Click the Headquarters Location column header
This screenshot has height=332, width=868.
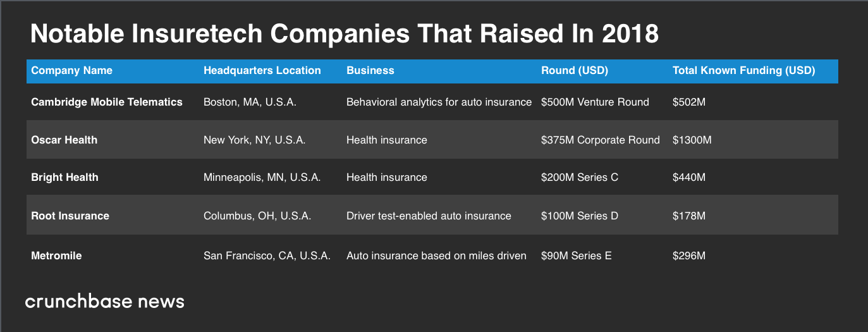[x=262, y=71]
